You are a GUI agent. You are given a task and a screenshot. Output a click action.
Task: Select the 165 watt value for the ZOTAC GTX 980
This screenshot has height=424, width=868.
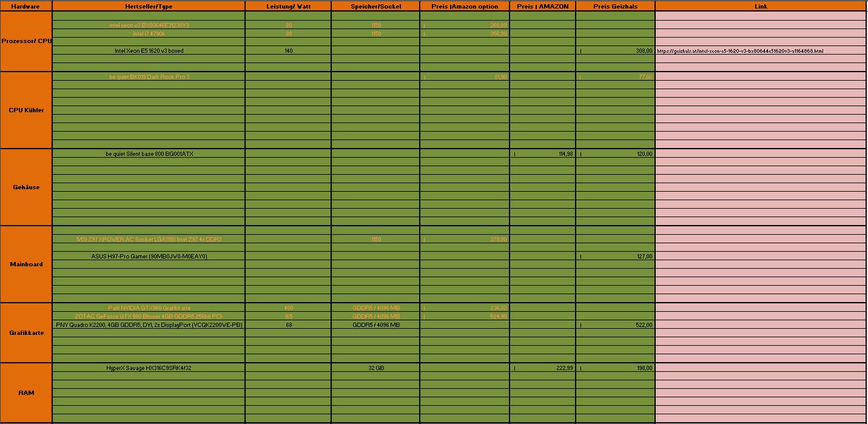(x=288, y=317)
